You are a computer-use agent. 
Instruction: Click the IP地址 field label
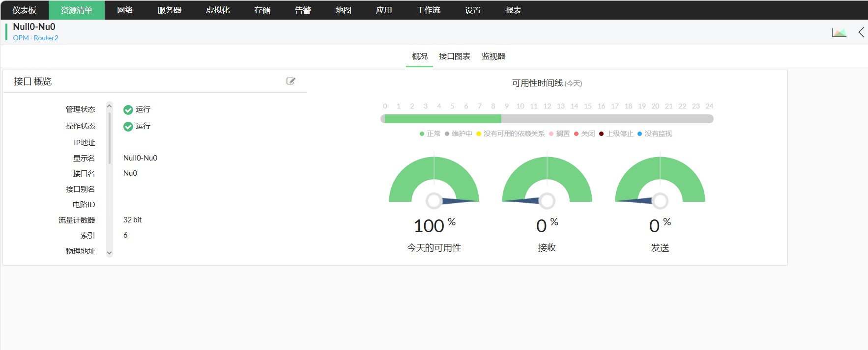(84, 143)
